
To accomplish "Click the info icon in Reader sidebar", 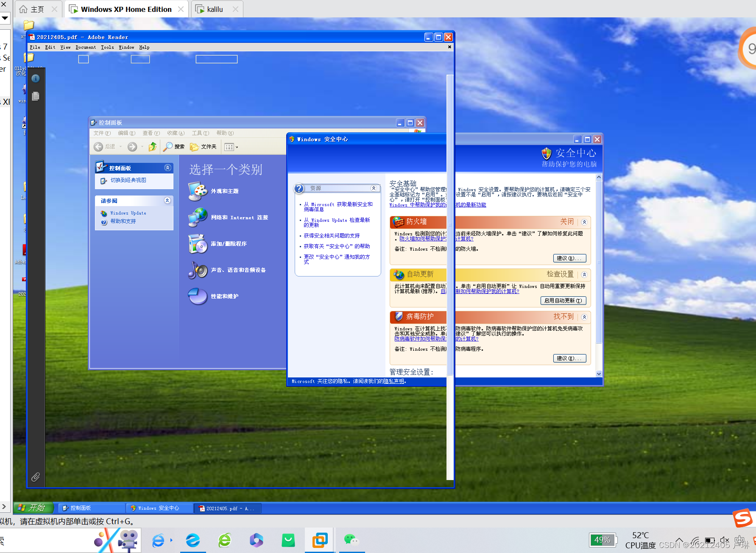I will pyautogui.click(x=36, y=78).
